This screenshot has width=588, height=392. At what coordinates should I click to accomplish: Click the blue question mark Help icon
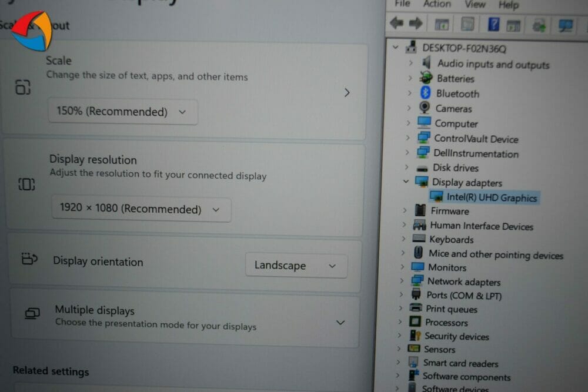pos(493,25)
